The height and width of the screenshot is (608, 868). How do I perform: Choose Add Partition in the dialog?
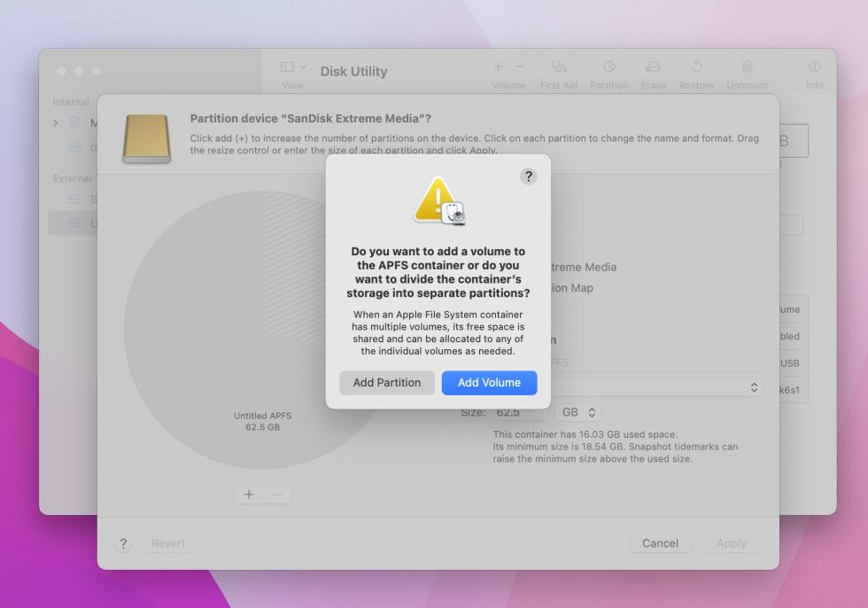387,382
